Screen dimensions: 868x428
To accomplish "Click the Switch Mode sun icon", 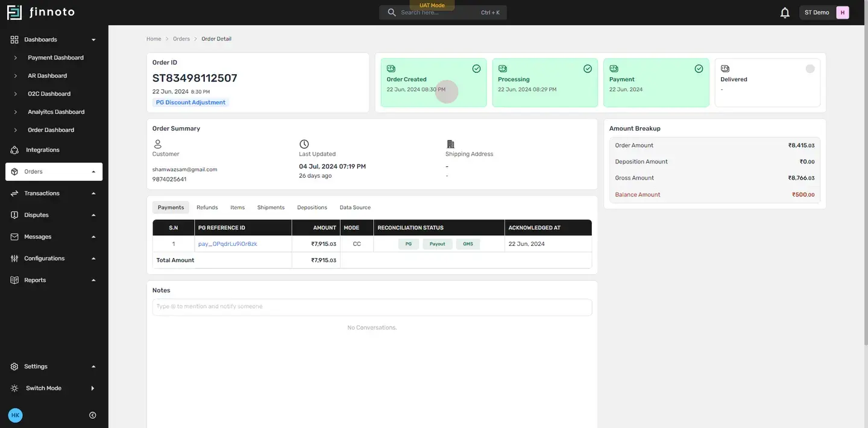I will point(14,388).
